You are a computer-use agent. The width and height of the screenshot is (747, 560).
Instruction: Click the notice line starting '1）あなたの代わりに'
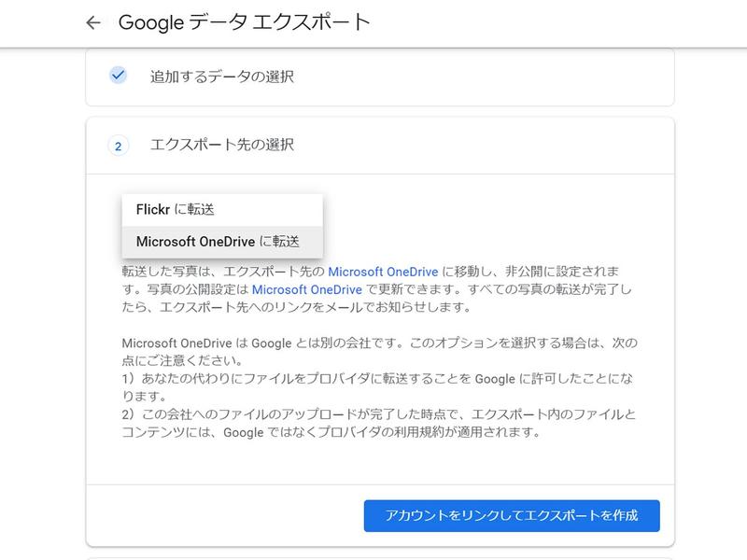[x=377, y=387]
